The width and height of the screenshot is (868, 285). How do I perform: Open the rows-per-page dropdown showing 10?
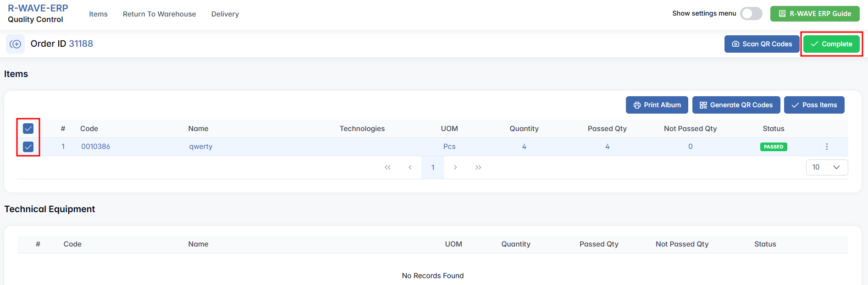coord(826,167)
